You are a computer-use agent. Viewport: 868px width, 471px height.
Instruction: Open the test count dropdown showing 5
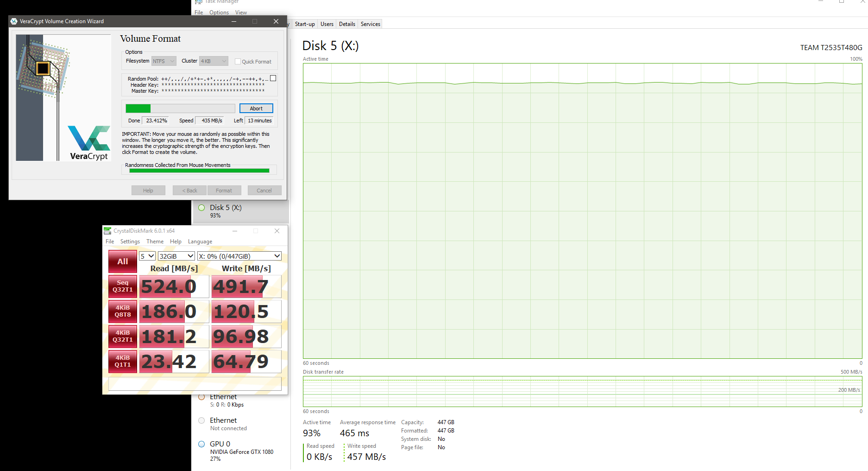click(x=147, y=256)
